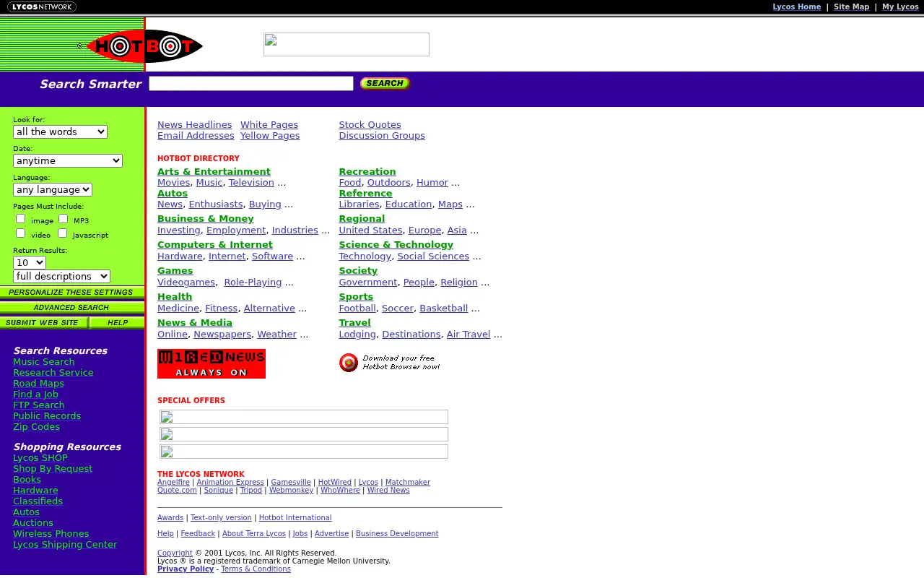Viewport: 924px width, 578px height.
Task: Open the 'full descriptions' dropdown
Action: [x=61, y=276]
